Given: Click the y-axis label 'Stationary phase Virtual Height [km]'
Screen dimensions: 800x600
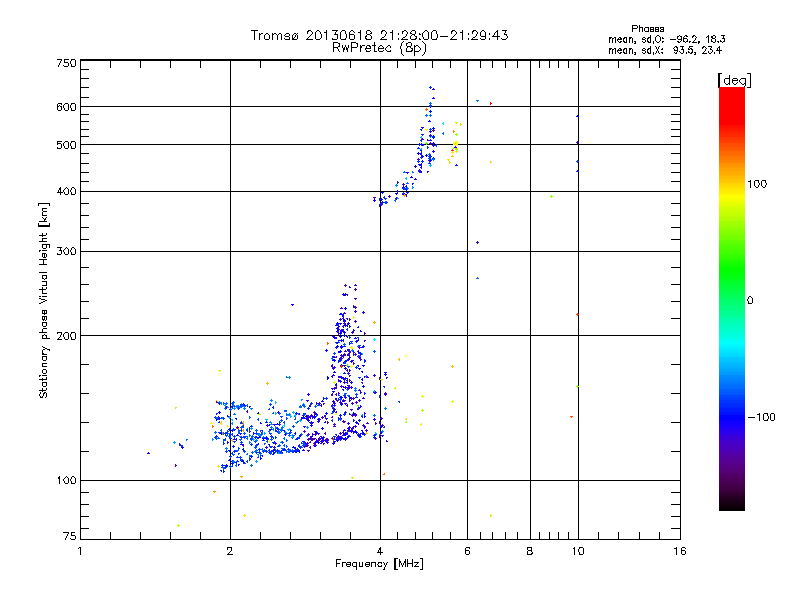Looking at the screenshot, I should click(x=43, y=301).
